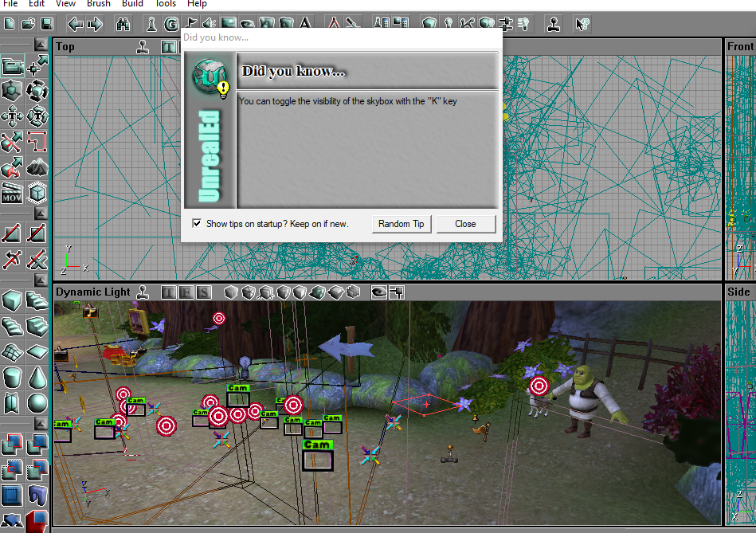Click the Clip Selected Brushes icon
This screenshot has width=756, height=533.
[x=12, y=234]
